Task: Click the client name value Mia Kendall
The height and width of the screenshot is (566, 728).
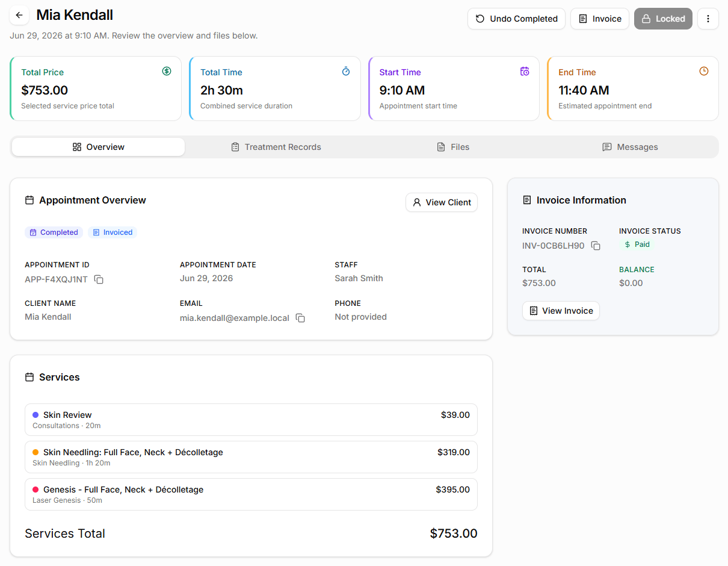Action: tap(48, 317)
